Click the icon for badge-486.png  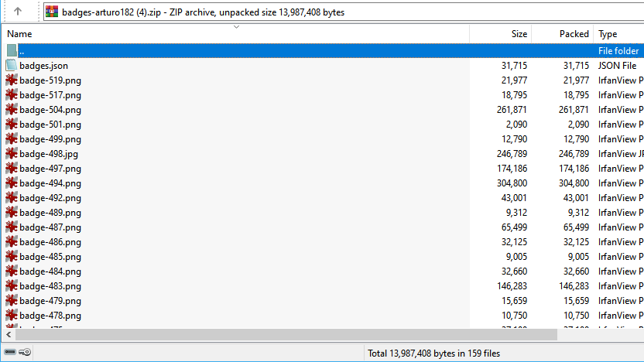[12, 242]
